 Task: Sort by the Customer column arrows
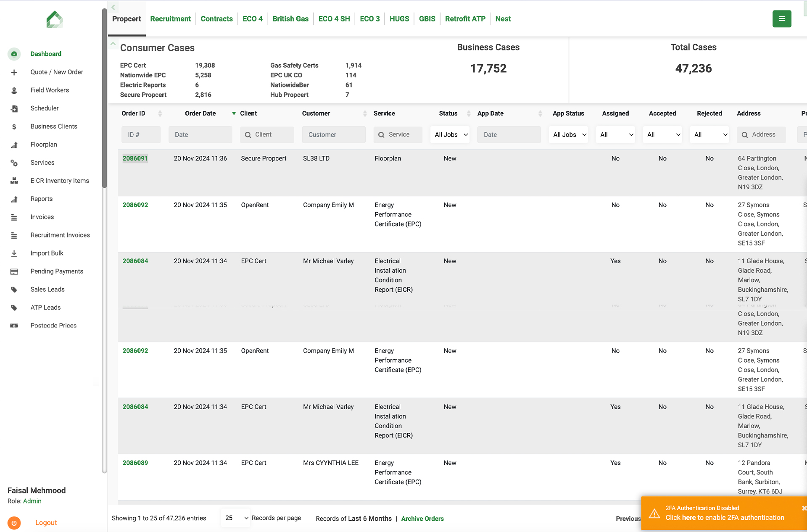point(364,113)
